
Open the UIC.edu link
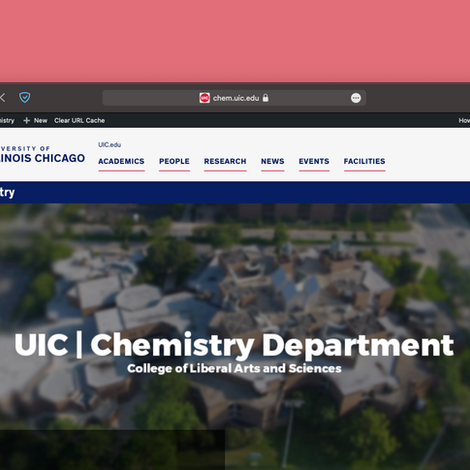109,145
